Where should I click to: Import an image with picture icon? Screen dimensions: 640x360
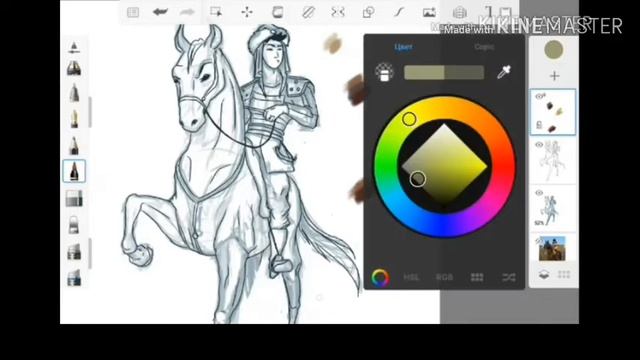pyautogui.click(x=429, y=12)
